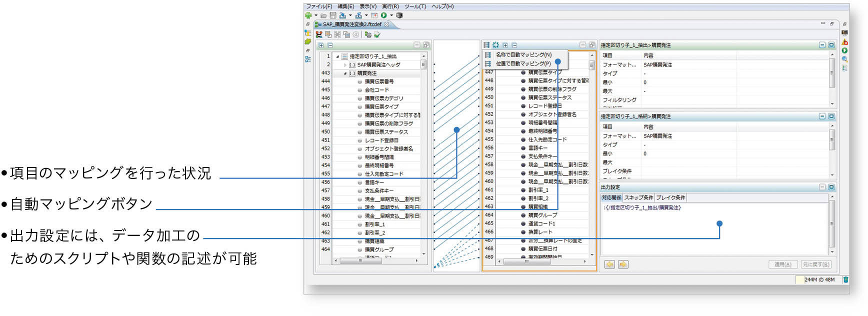
Task: Switch to the スキップ条件 tab
Action: pos(638,197)
